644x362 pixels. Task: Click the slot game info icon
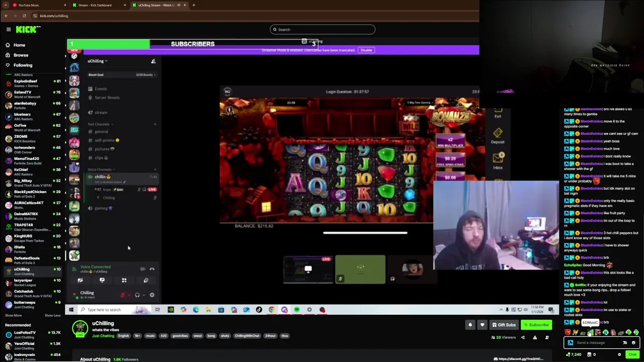(229, 110)
